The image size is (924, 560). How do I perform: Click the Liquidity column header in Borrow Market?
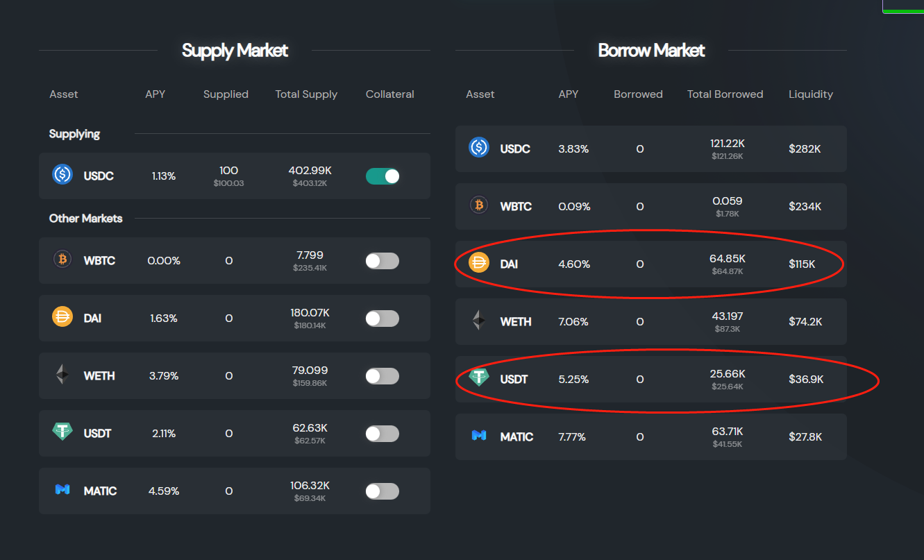(810, 94)
